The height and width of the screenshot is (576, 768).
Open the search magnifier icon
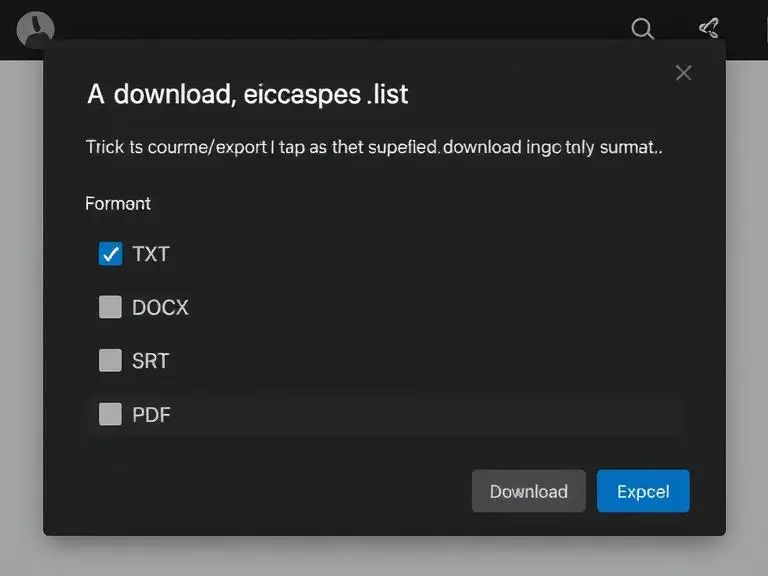[643, 29]
